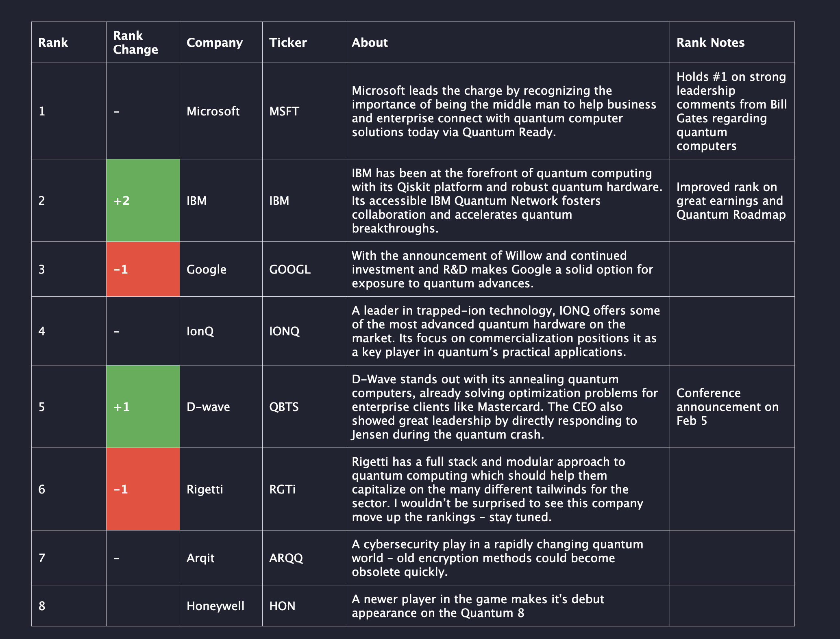840x639 pixels.
Task: Select Rigetti's red -1 rank change cell
Action: pos(143,489)
